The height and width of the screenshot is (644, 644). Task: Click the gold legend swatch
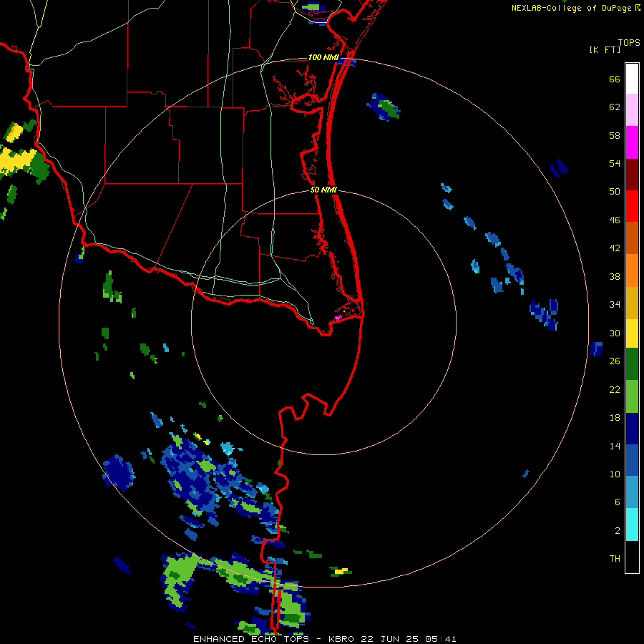click(632, 303)
